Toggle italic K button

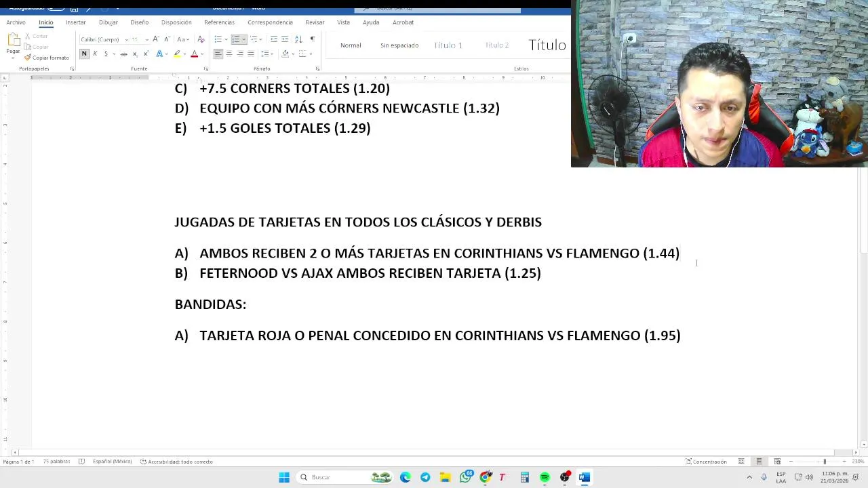(x=95, y=54)
